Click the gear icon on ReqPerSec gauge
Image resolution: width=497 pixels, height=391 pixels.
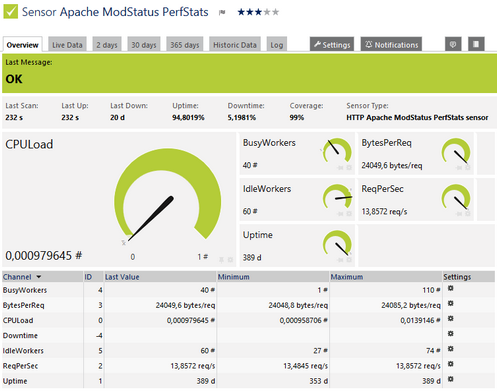pos(468,214)
